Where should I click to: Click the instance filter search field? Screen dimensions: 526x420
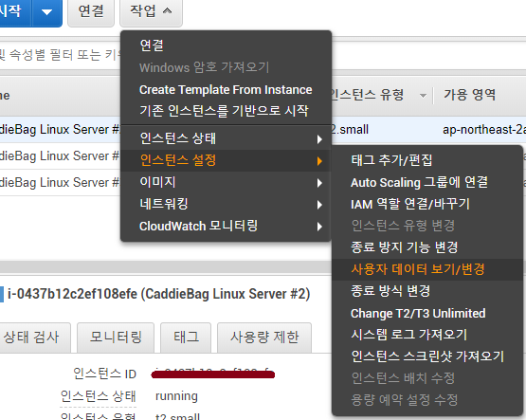coord(61,55)
